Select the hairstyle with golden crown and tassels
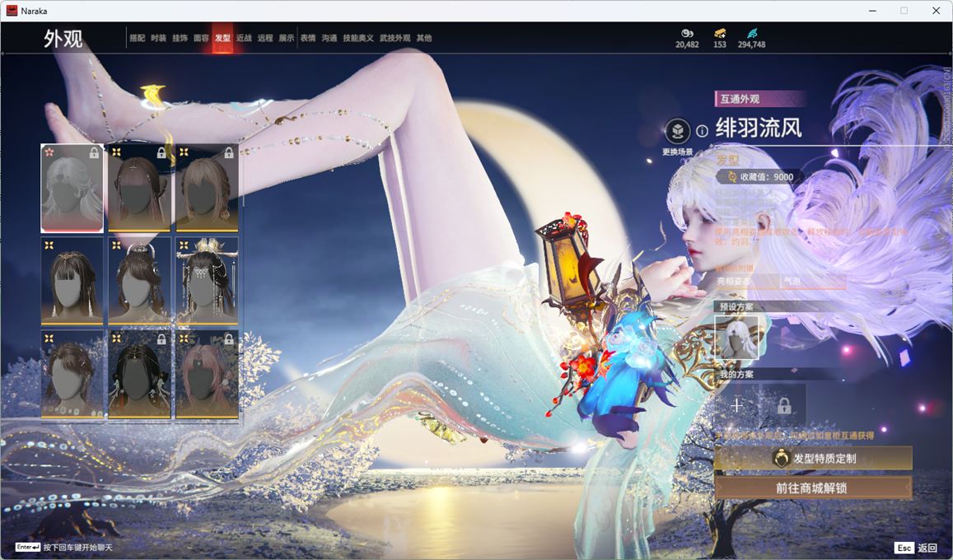The image size is (953, 560). tap(207, 281)
